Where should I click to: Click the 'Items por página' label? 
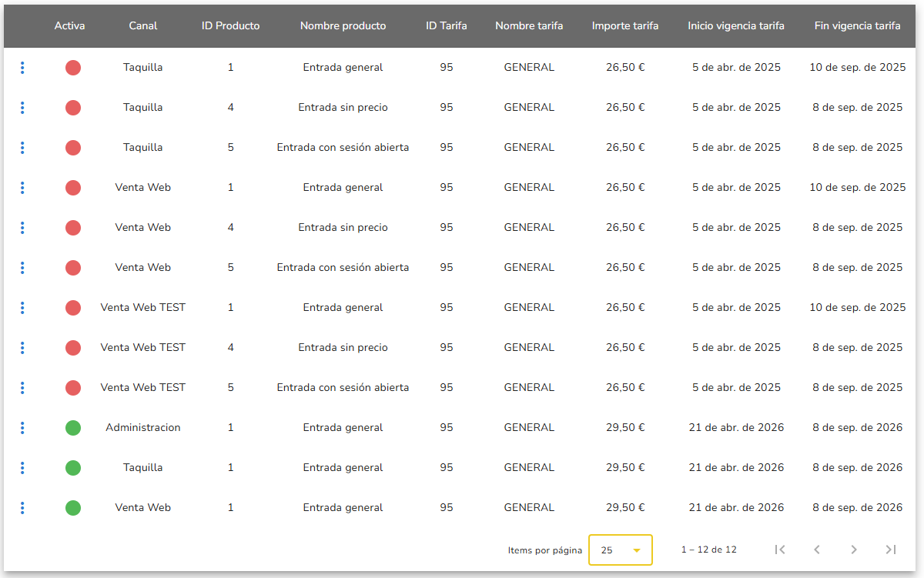545,550
